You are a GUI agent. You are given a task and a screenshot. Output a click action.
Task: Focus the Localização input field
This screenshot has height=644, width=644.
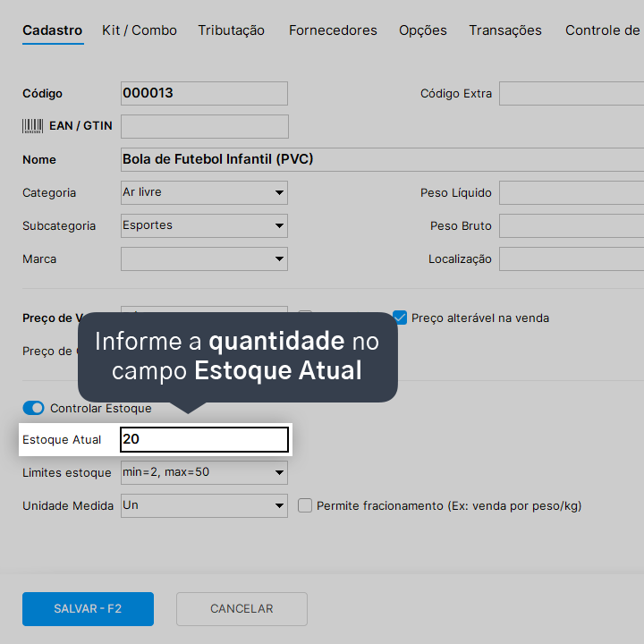point(572,258)
